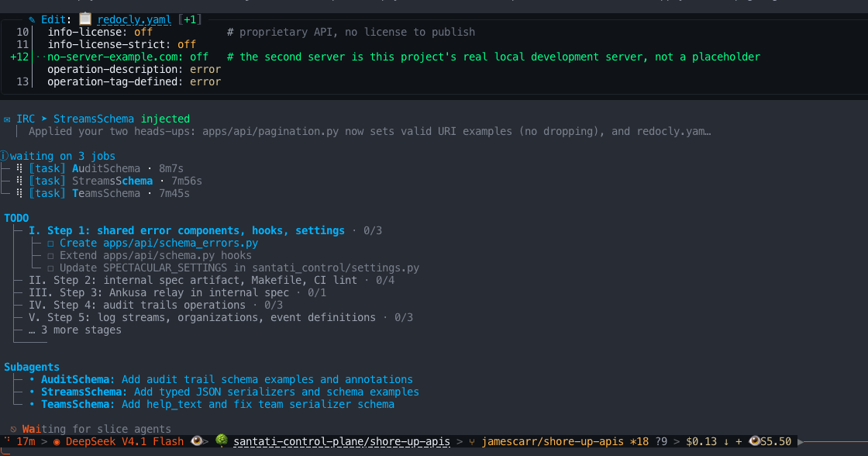Click the $0.13 cost indicator

click(x=701, y=441)
